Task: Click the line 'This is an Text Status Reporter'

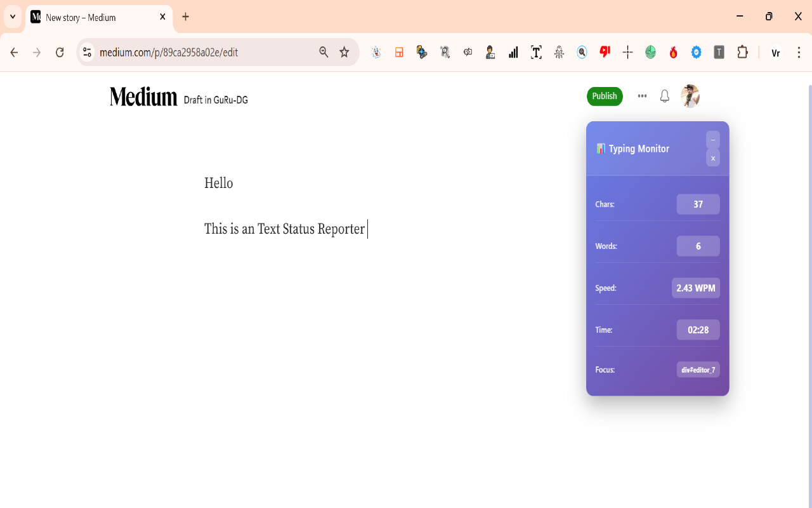Action: click(x=284, y=229)
